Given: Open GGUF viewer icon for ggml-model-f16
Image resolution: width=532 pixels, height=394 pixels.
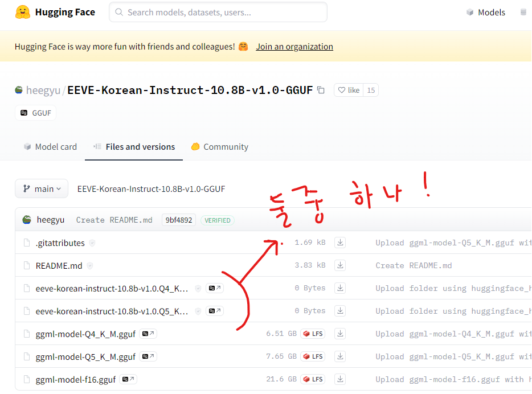Looking at the screenshot, I should (128, 379).
